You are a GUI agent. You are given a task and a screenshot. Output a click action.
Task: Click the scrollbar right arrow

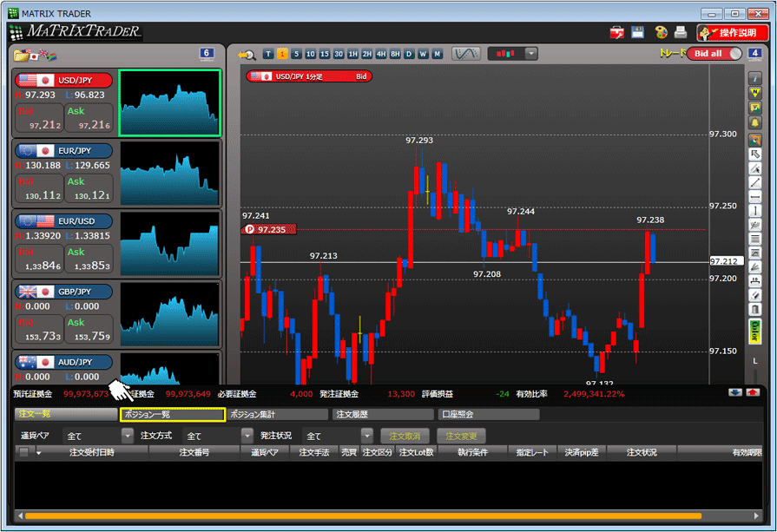pos(756,516)
